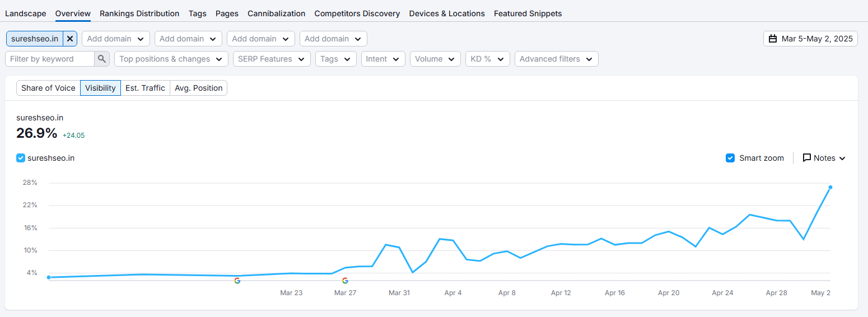Show the Est. Traffic chart
The image size is (868, 317).
tap(145, 88)
